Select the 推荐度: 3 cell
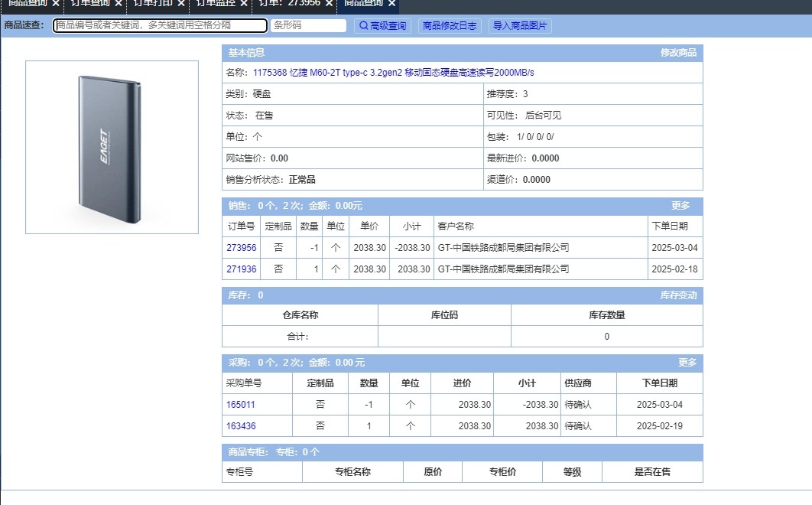The width and height of the screenshot is (812, 505). pos(593,94)
